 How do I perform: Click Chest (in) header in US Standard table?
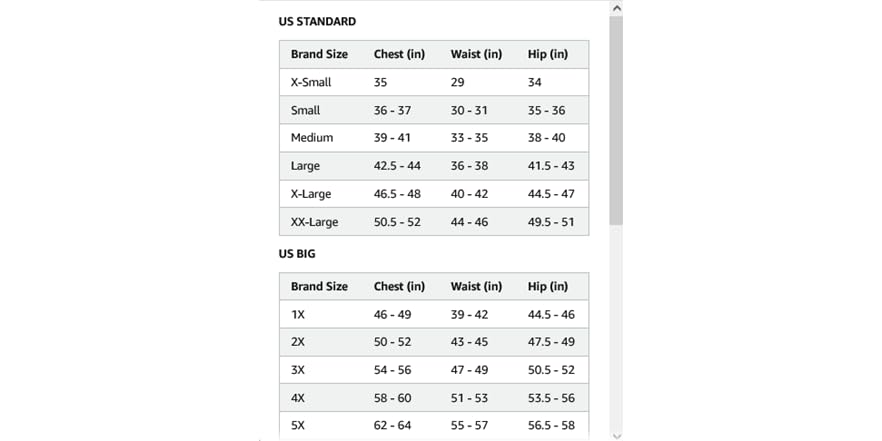pos(399,54)
